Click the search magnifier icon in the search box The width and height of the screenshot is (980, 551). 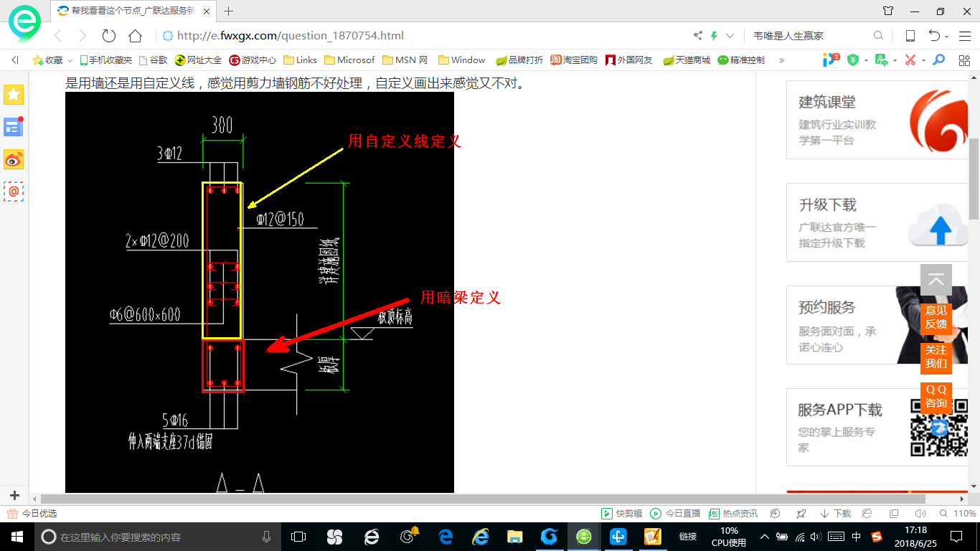pyautogui.click(x=878, y=36)
